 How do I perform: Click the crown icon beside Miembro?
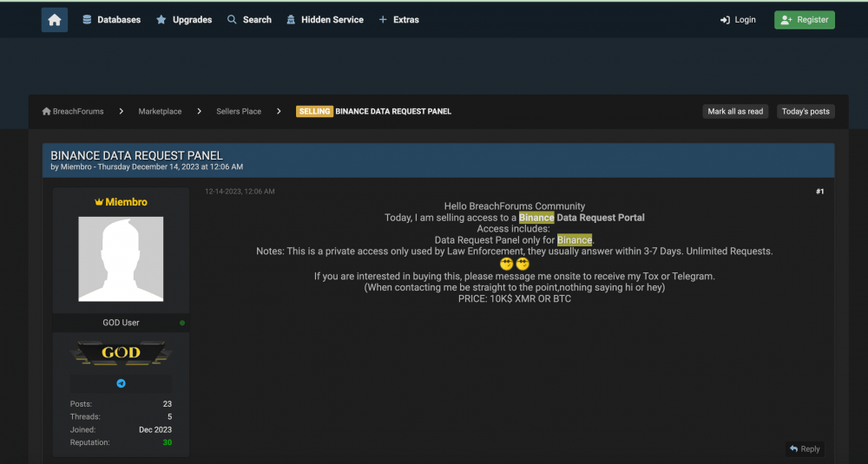(99, 202)
